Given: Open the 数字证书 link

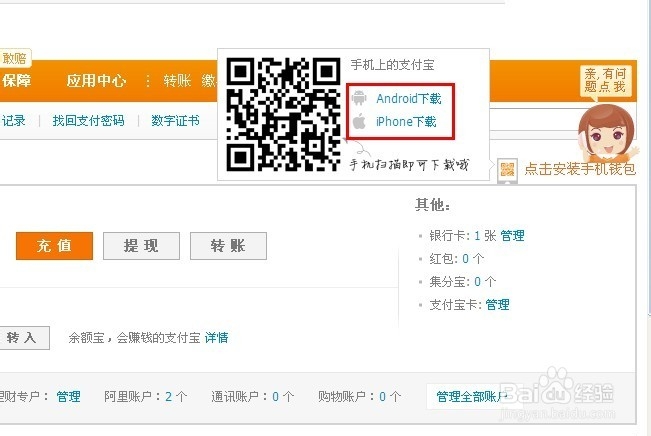Looking at the screenshot, I should tap(175, 120).
